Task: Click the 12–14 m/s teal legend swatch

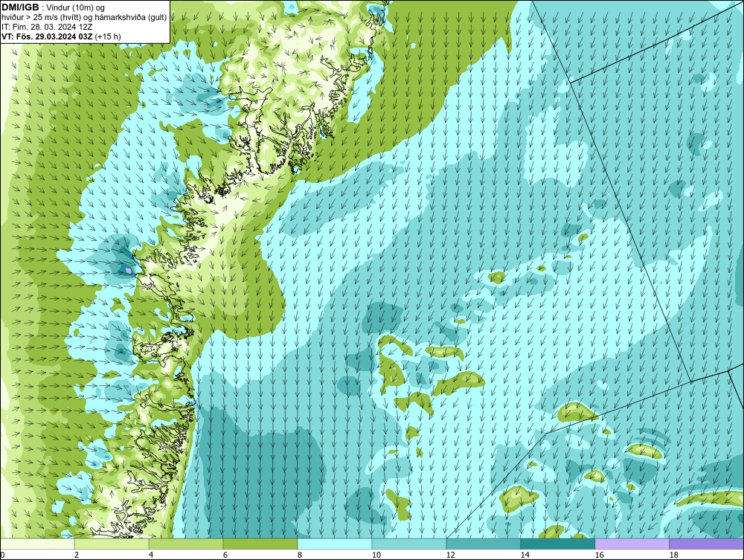Action: [483, 544]
